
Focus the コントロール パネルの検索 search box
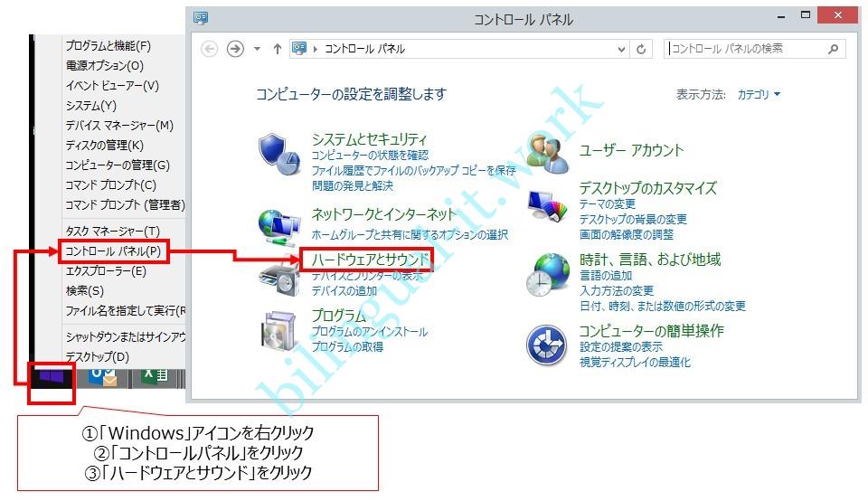[746, 49]
